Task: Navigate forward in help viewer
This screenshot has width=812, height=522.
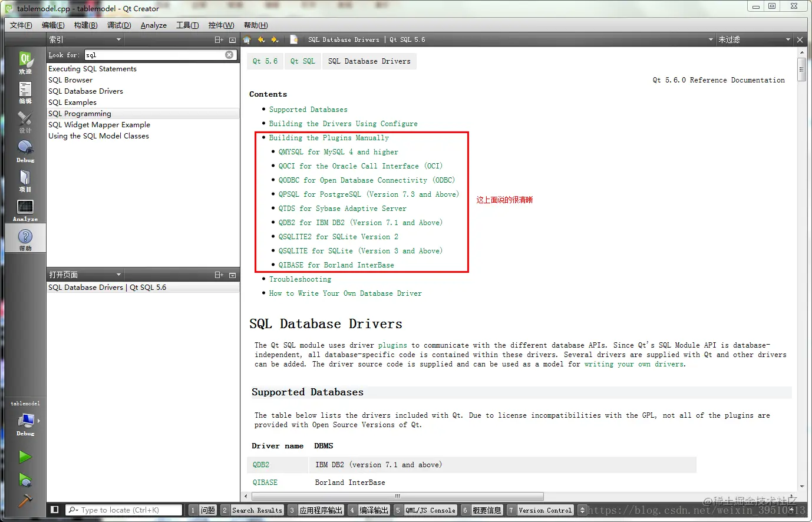Action: [275, 39]
